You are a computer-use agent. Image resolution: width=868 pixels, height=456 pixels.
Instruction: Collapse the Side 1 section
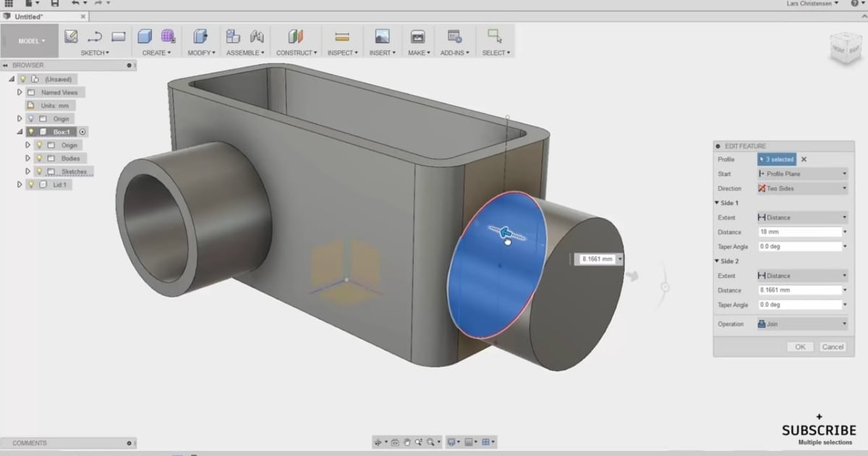point(717,203)
